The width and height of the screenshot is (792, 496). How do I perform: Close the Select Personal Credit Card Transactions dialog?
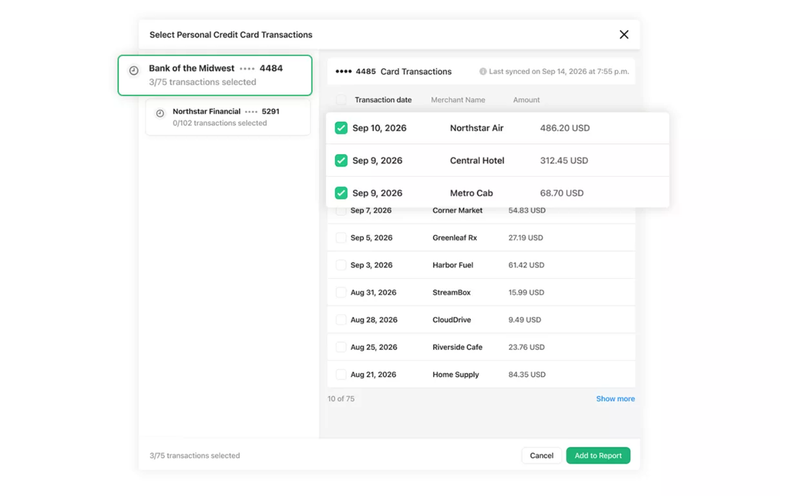pyautogui.click(x=624, y=34)
